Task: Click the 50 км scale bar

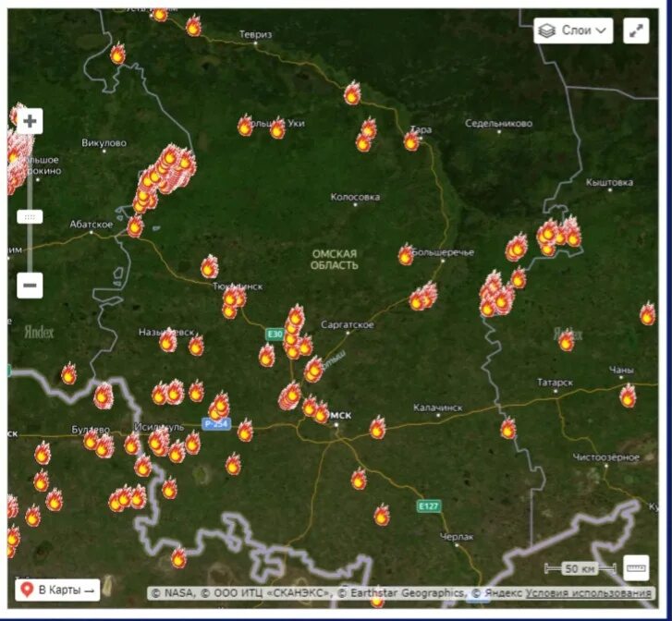Action: [x=580, y=568]
